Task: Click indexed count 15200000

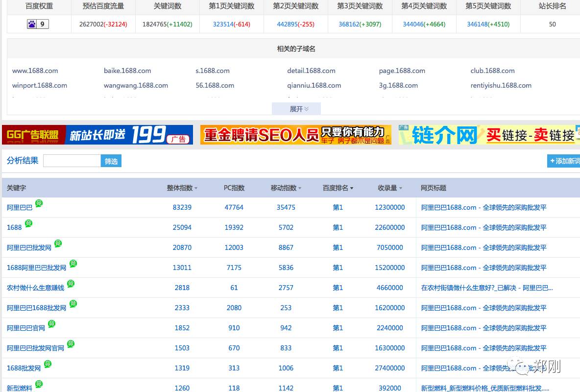Action: pos(390,268)
